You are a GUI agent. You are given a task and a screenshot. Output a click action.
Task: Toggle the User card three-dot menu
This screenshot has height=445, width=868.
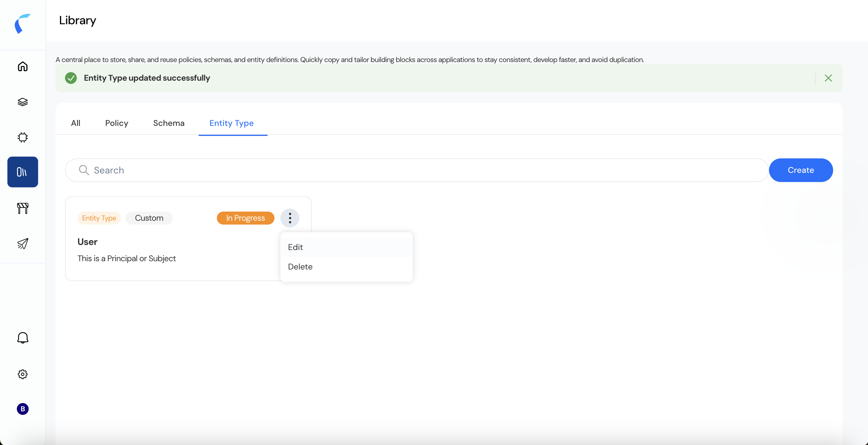[x=290, y=218]
